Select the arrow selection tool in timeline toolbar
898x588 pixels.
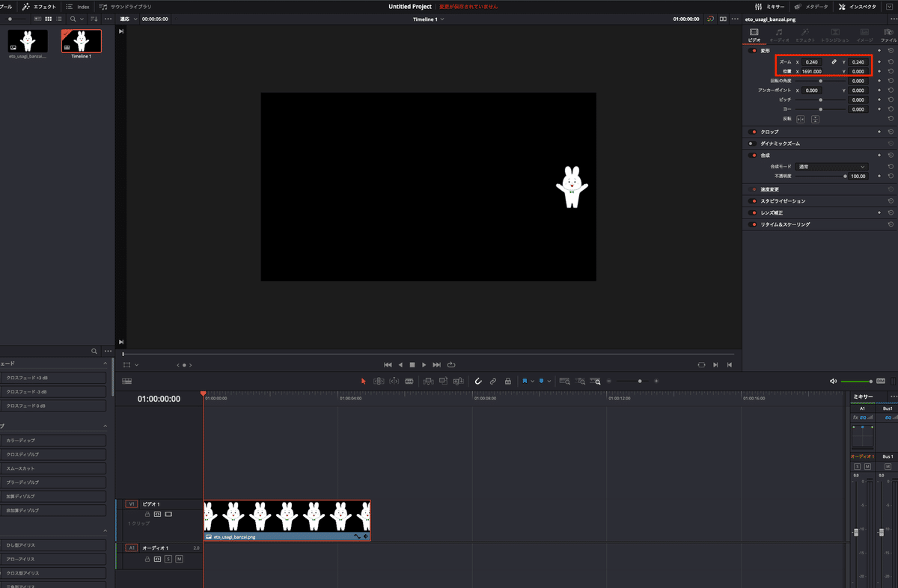(364, 381)
